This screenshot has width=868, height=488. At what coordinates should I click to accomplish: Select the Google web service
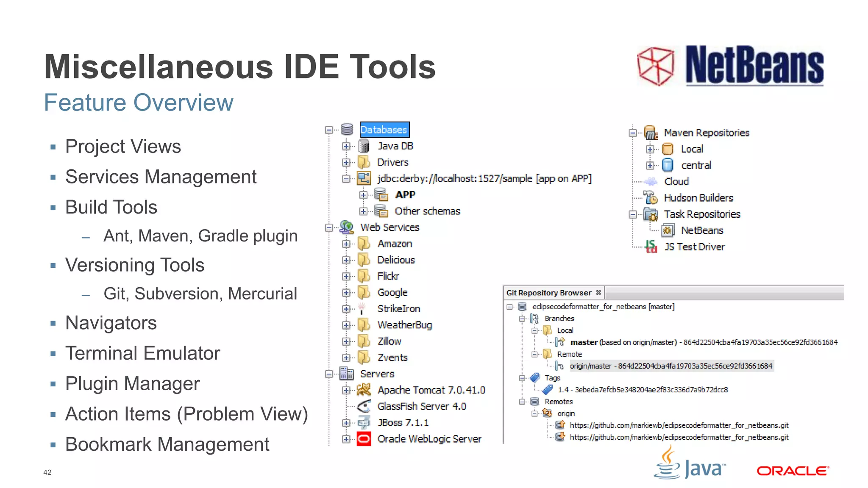click(x=392, y=293)
